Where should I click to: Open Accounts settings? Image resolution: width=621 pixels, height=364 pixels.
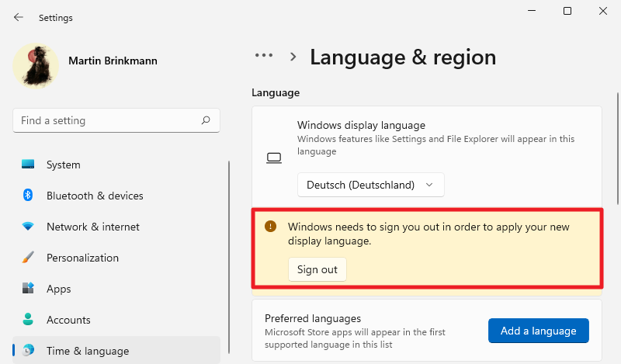pyautogui.click(x=116, y=320)
